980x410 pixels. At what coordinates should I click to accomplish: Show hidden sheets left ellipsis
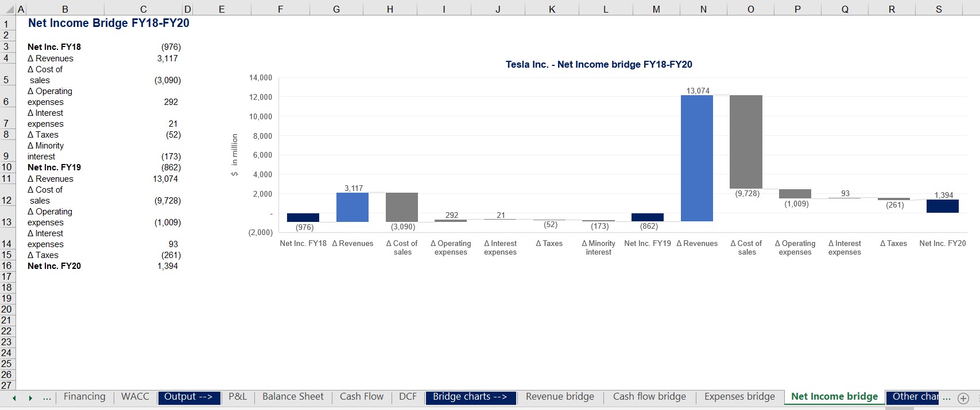click(x=47, y=397)
